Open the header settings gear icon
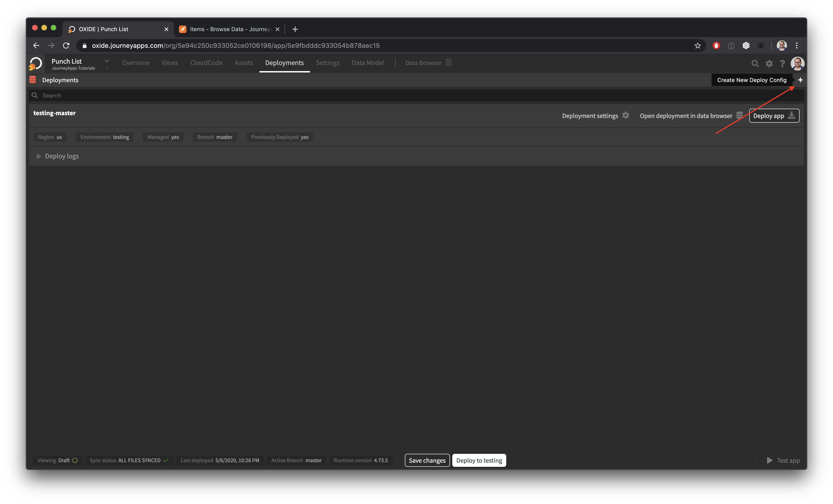 click(x=769, y=63)
